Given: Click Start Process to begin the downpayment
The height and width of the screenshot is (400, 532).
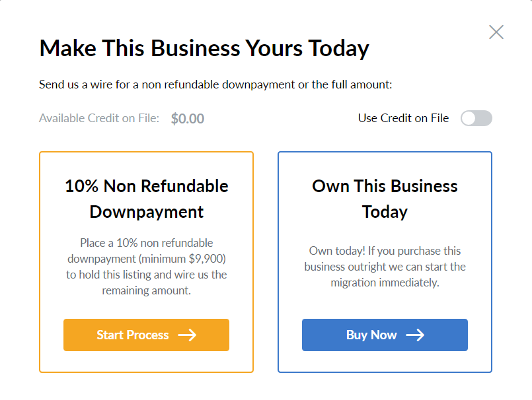Looking at the screenshot, I should coord(146,335).
